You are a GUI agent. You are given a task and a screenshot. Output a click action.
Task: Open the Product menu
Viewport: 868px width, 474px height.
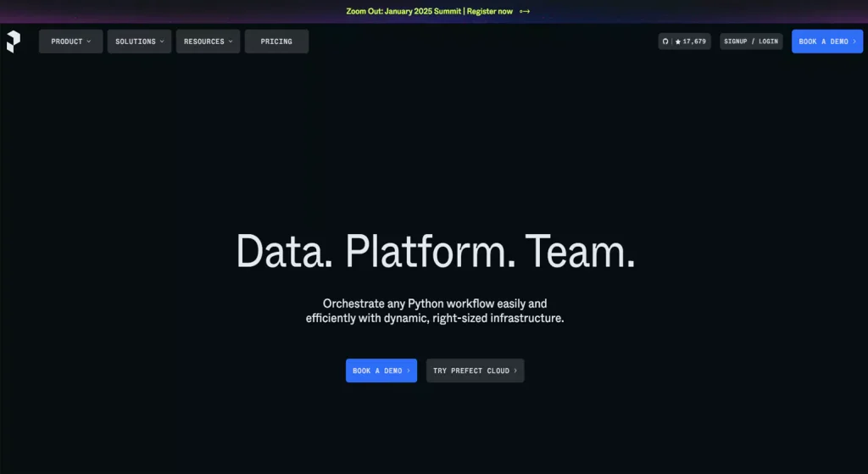[x=67, y=42]
